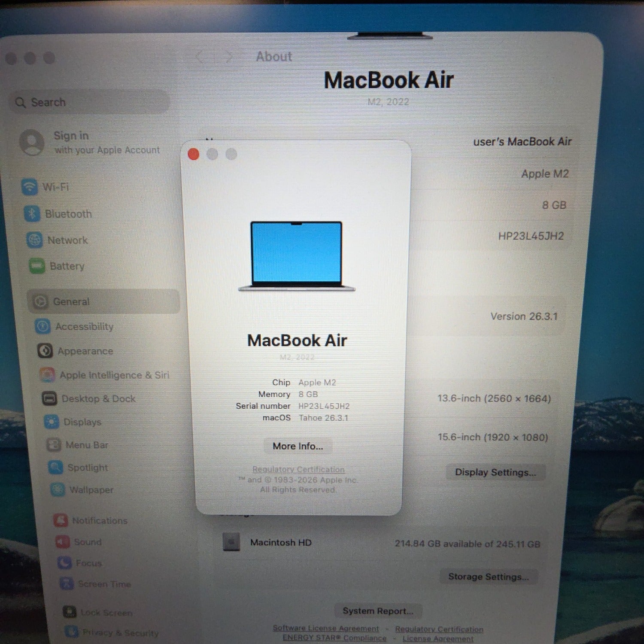Click serial "HP23L45JH2" in System Settings window

pyautogui.click(x=531, y=236)
